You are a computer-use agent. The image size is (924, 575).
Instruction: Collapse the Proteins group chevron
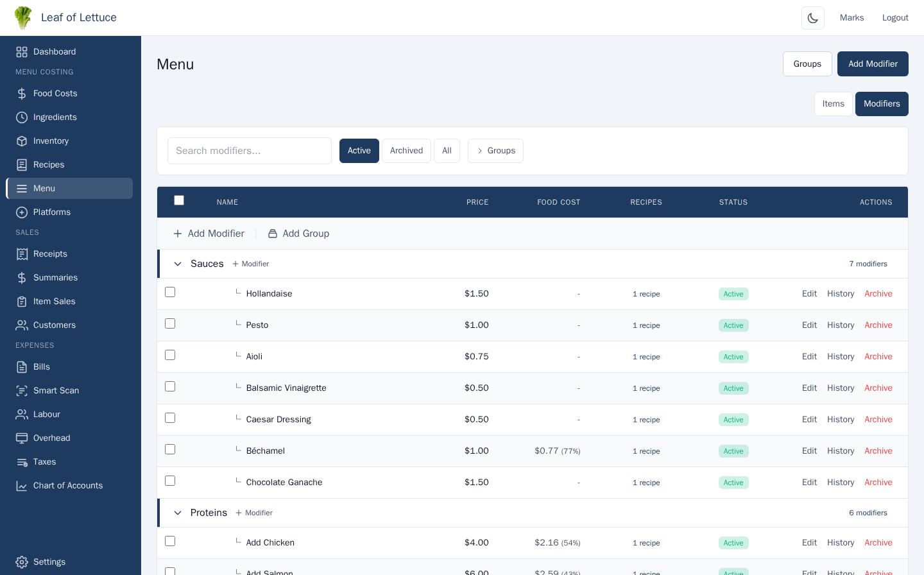point(178,513)
